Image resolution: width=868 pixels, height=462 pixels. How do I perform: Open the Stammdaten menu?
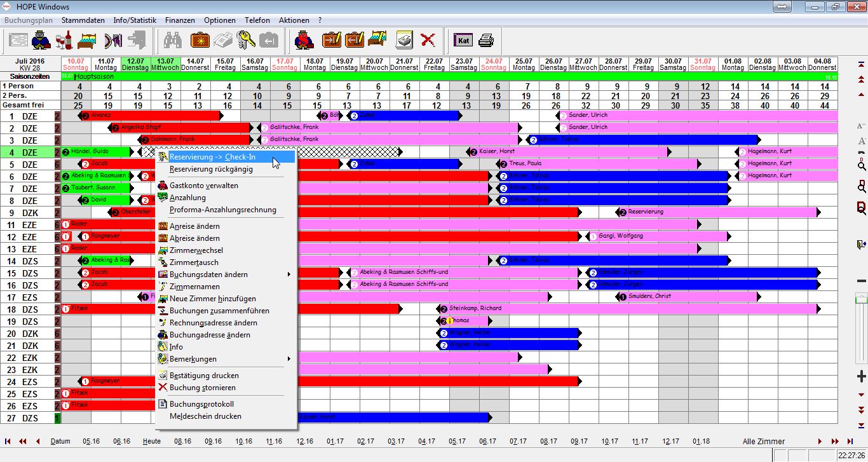click(83, 20)
